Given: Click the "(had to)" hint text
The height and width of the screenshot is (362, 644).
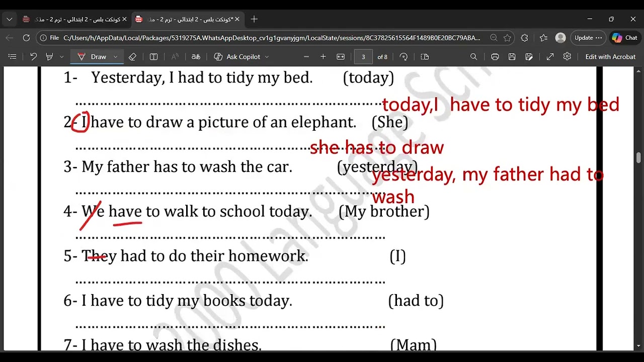Looking at the screenshot, I should 416,301.
